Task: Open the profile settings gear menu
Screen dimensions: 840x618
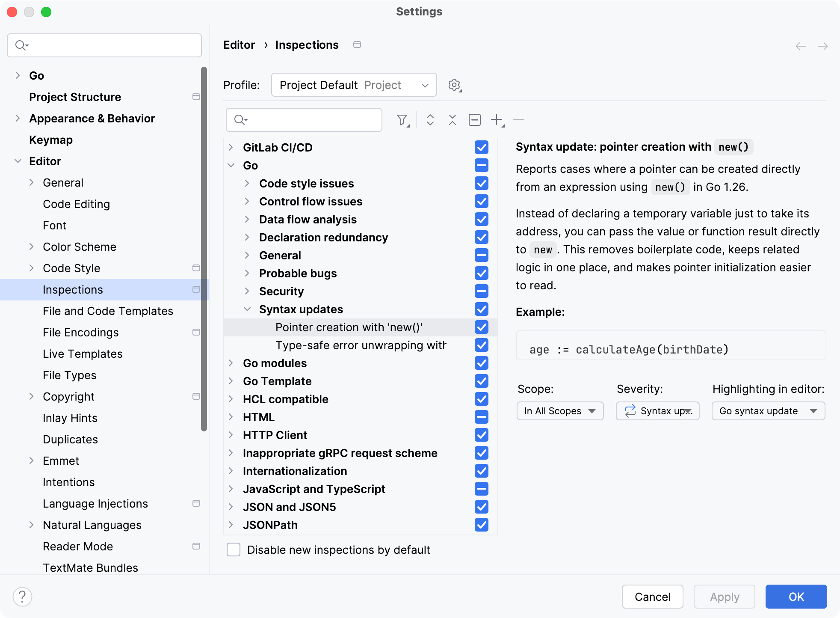Action: [454, 85]
